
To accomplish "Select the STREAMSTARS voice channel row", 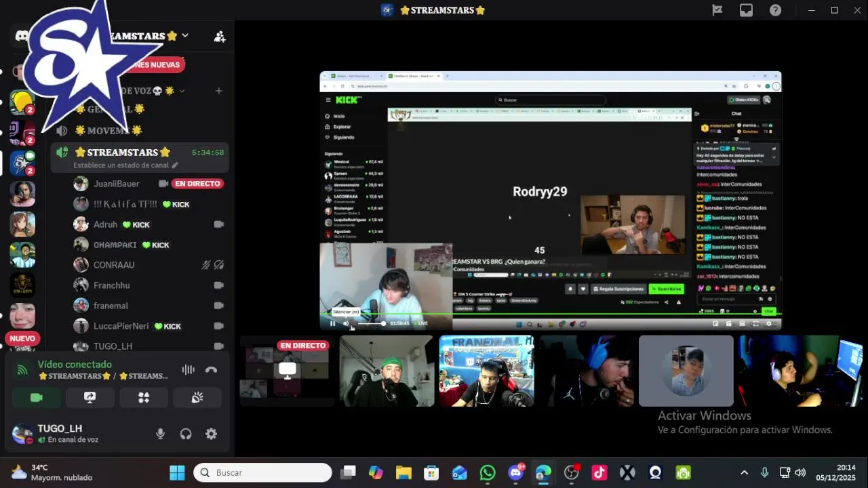I will 140,157.
